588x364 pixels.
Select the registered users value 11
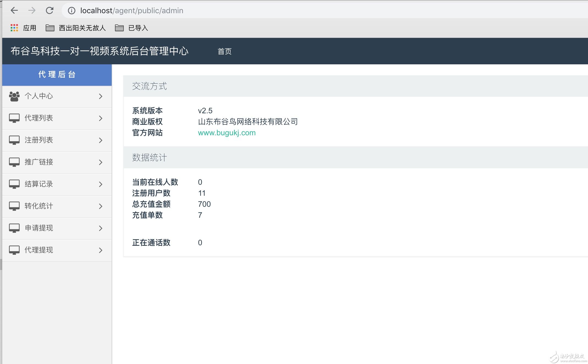[x=202, y=193]
